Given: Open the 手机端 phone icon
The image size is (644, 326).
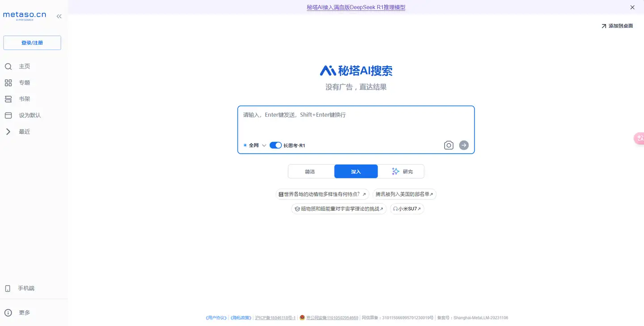Looking at the screenshot, I should tap(8, 288).
